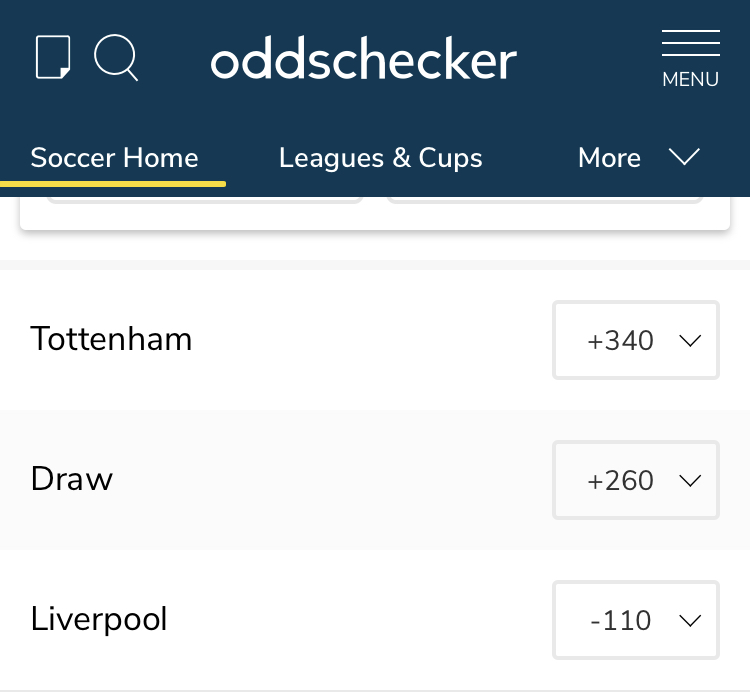Click the oddschecker logo
Viewport: 750px width, 698px height.
pyautogui.click(x=363, y=60)
